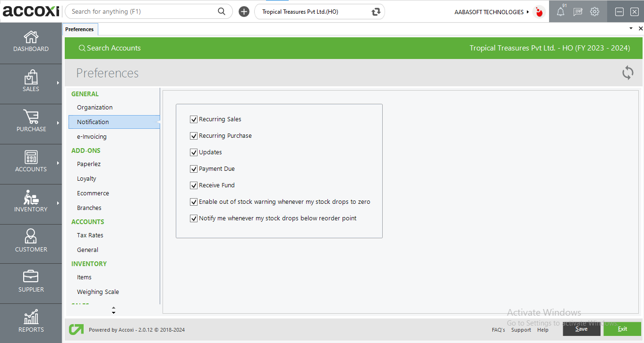Image resolution: width=644 pixels, height=343 pixels.
Task: Select e-Invoicing in preferences list
Action: pyautogui.click(x=92, y=137)
